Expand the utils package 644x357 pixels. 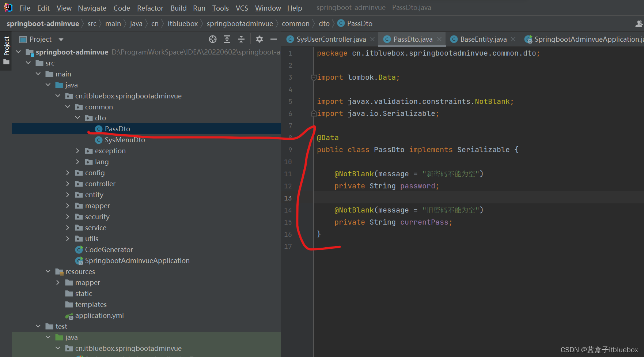tap(68, 238)
